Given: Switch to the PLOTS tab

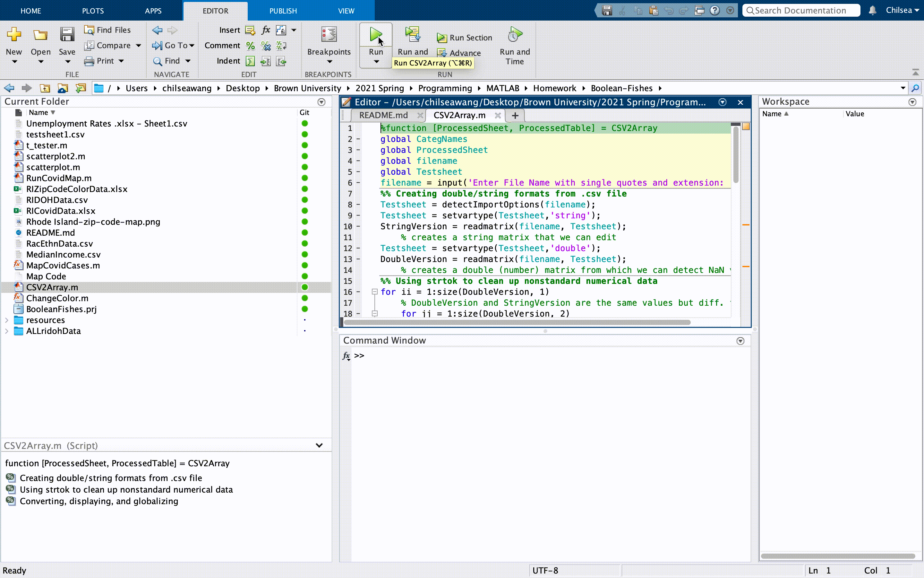Looking at the screenshot, I should click(x=93, y=11).
